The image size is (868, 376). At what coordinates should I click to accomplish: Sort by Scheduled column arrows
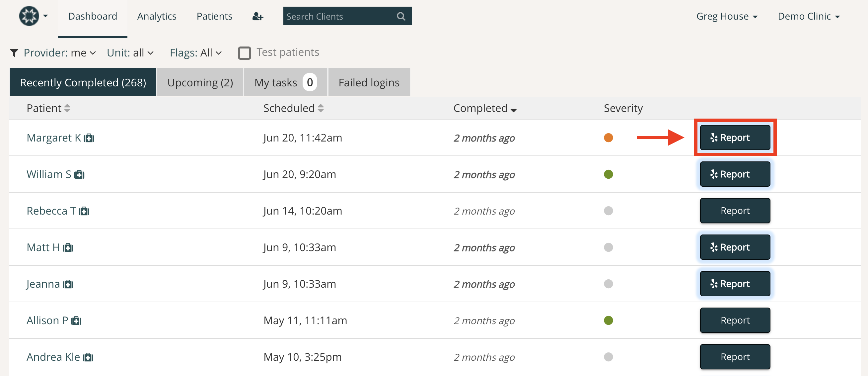321,108
